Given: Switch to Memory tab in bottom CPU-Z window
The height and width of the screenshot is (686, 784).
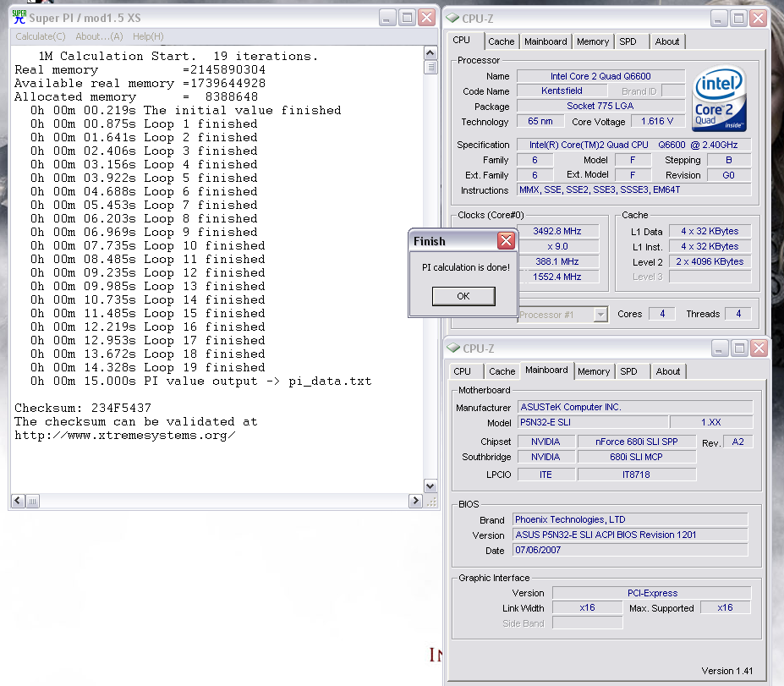Looking at the screenshot, I should click(x=594, y=371).
